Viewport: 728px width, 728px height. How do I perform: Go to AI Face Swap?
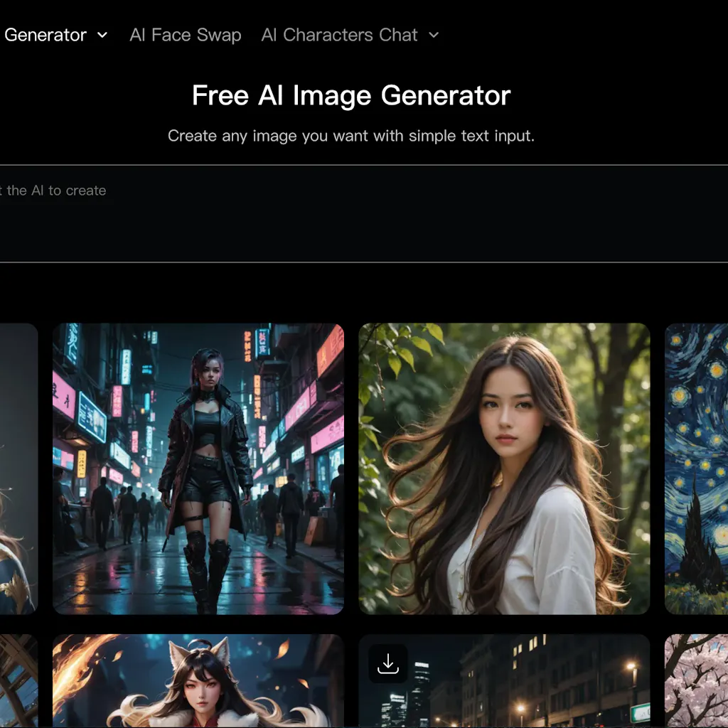click(186, 35)
